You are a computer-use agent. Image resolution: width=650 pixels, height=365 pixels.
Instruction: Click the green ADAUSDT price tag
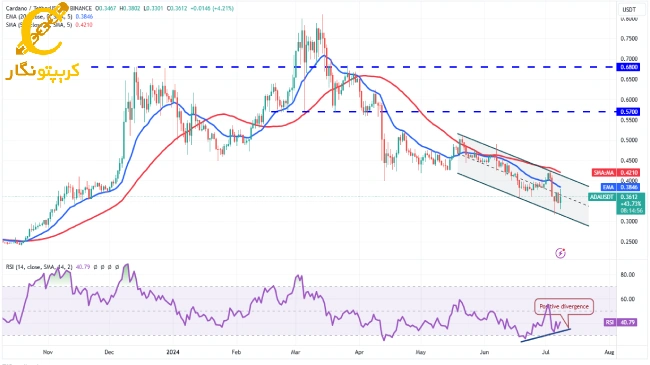616,204
